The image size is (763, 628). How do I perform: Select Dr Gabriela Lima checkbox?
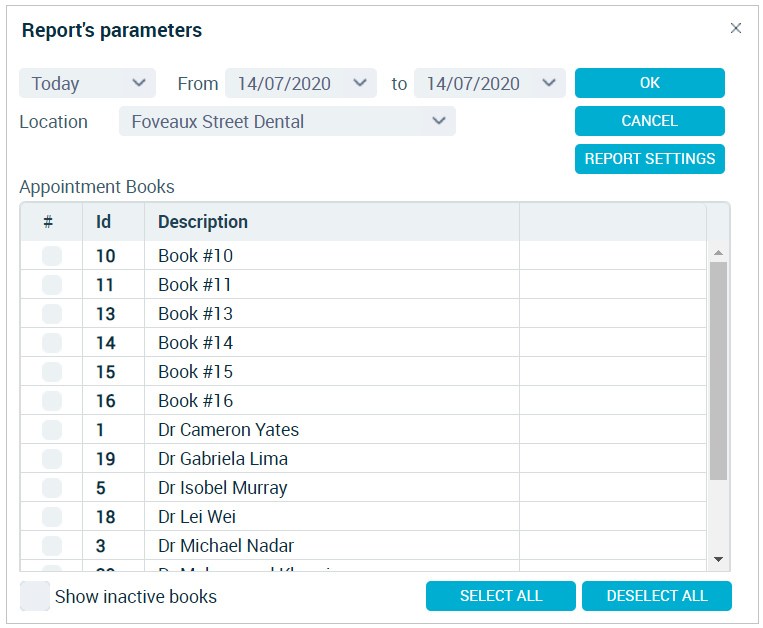pos(52,459)
